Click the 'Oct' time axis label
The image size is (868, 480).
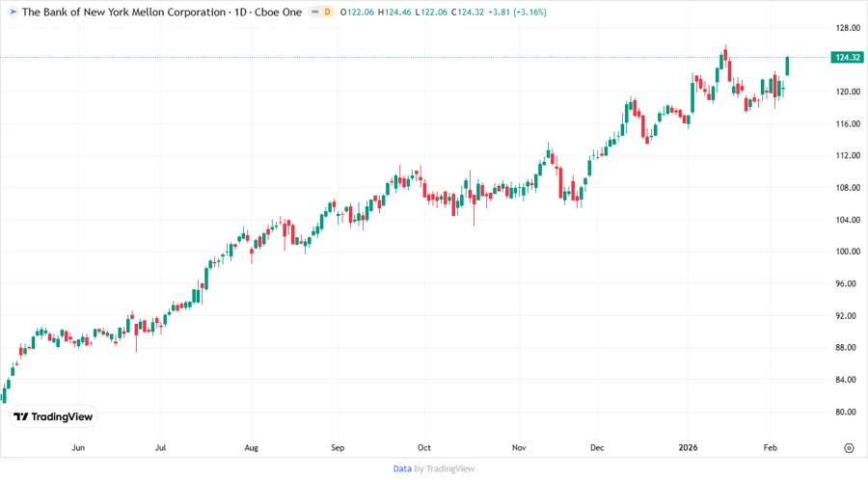(x=424, y=447)
